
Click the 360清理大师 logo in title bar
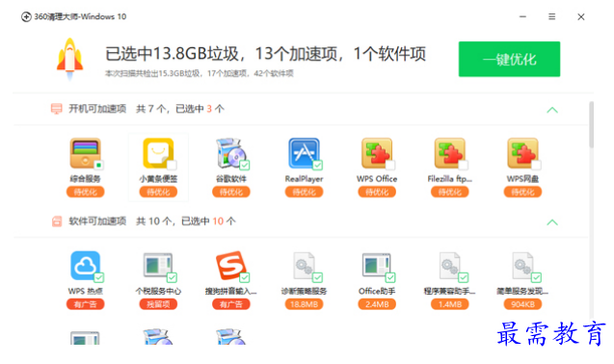coord(26,16)
